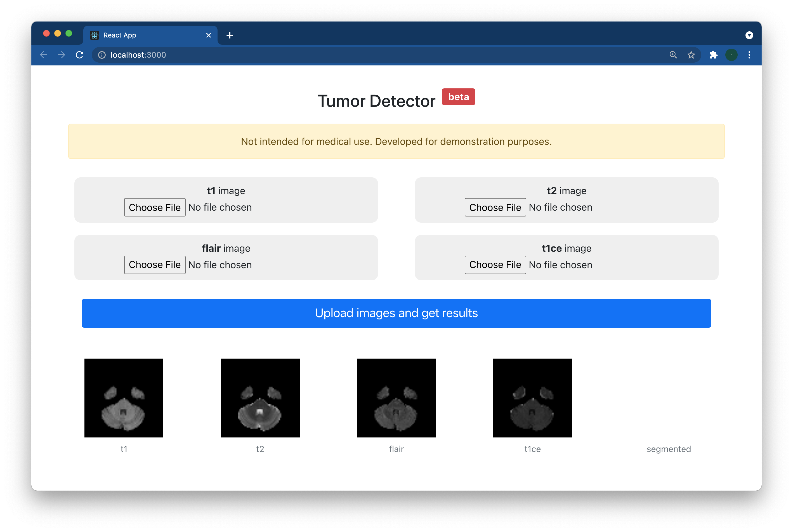The width and height of the screenshot is (793, 532).
Task: Click the zoom magnifier icon
Action: coord(673,55)
